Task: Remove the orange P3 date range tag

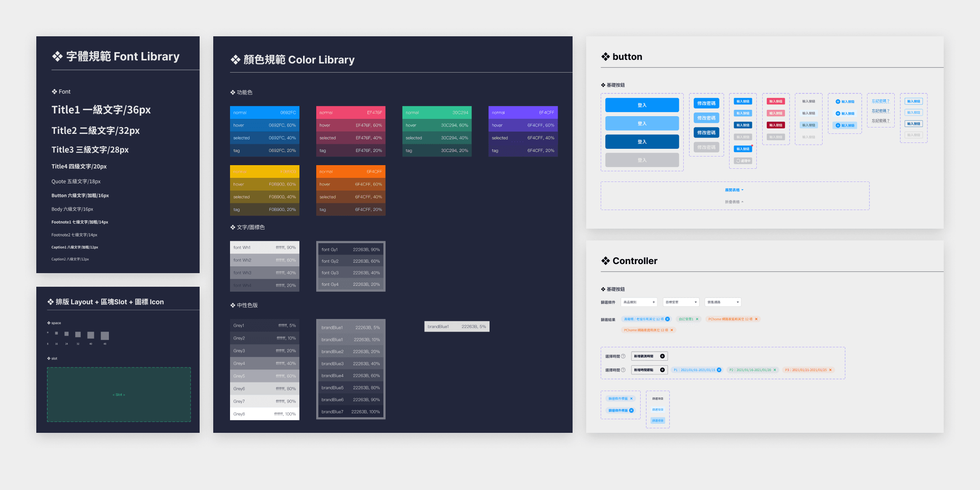Action: 830,370
